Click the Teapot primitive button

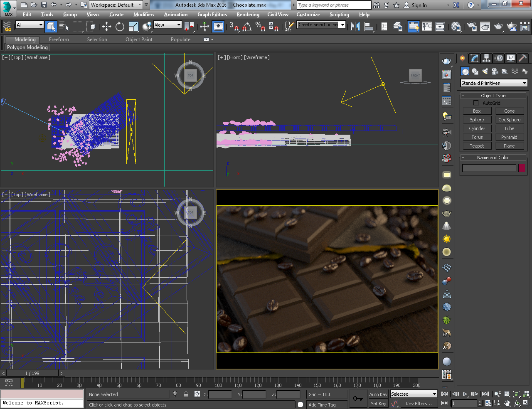(x=477, y=145)
